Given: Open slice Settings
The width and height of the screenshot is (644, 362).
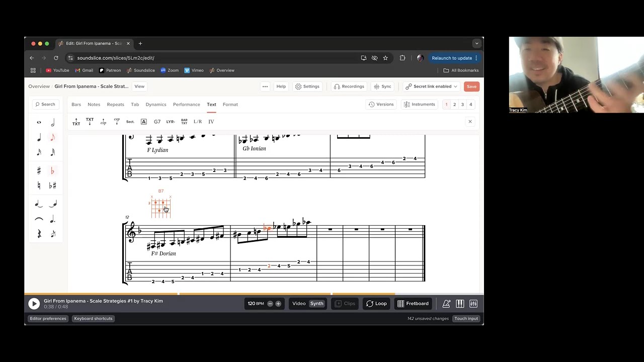Looking at the screenshot, I should click(307, 86).
